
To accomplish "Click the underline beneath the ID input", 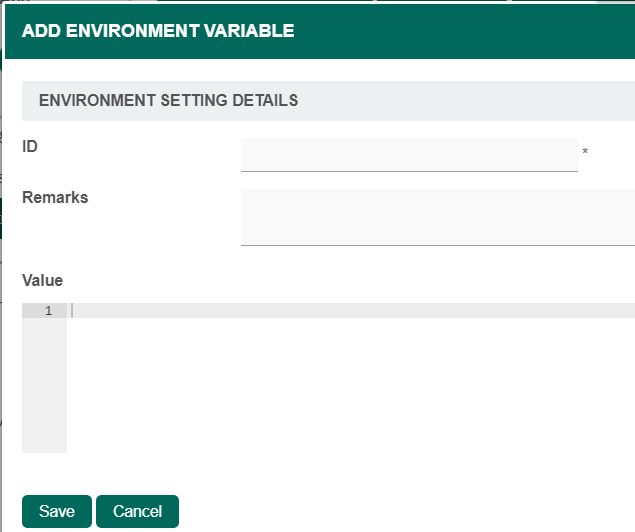I will tap(409, 171).
